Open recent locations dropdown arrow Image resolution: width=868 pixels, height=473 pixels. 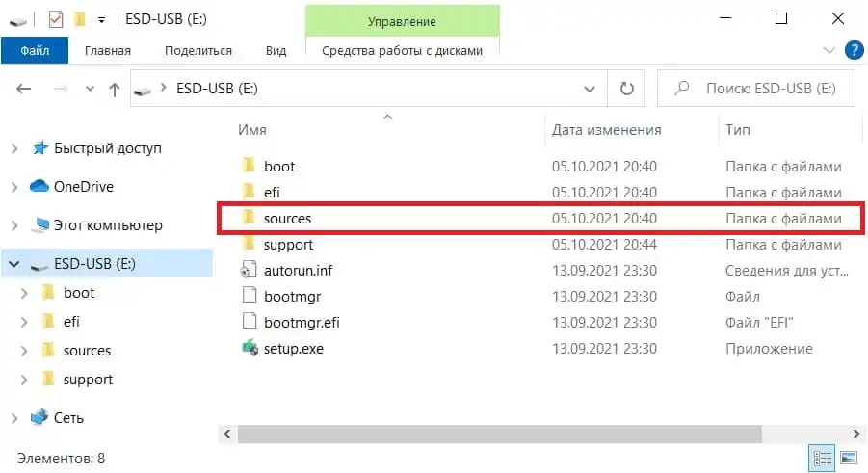pyautogui.click(x=90, y=89)
